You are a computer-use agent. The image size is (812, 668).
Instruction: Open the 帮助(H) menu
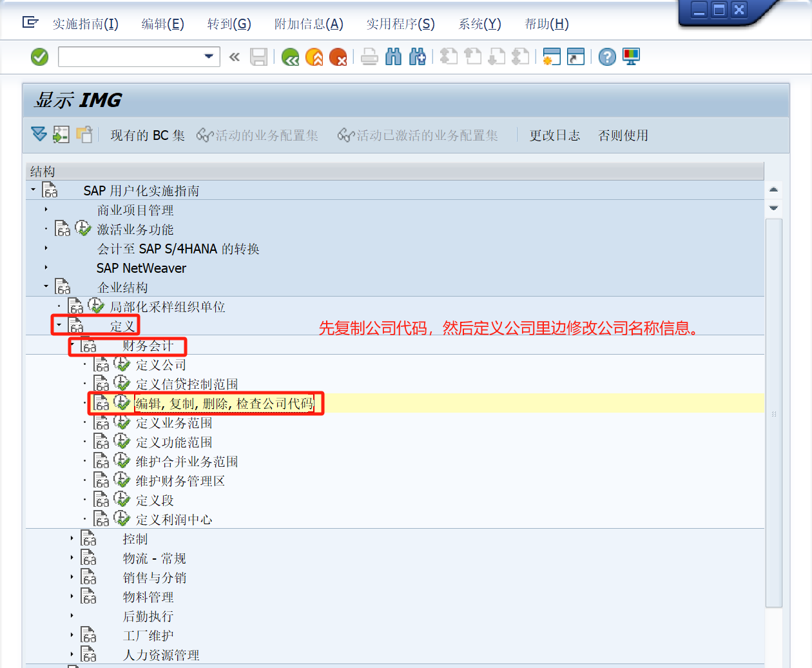click(x=546, y=24)
